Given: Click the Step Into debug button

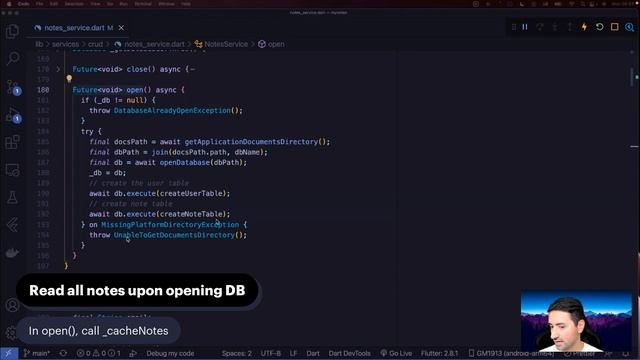Looking at the screenshot, I should pos(555,27).
